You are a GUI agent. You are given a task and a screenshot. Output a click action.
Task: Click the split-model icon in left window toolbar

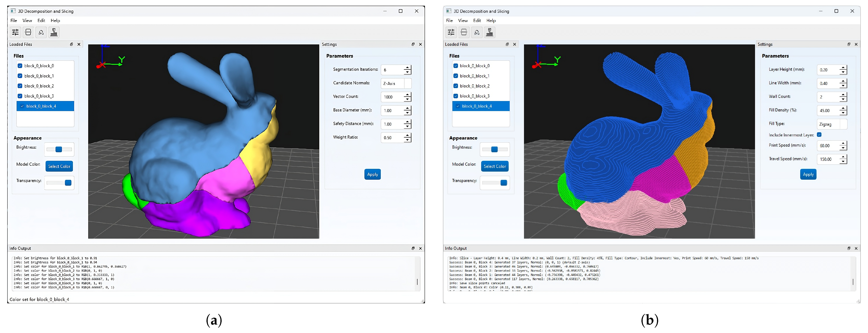pyautogui.click(x=28, y=32)
